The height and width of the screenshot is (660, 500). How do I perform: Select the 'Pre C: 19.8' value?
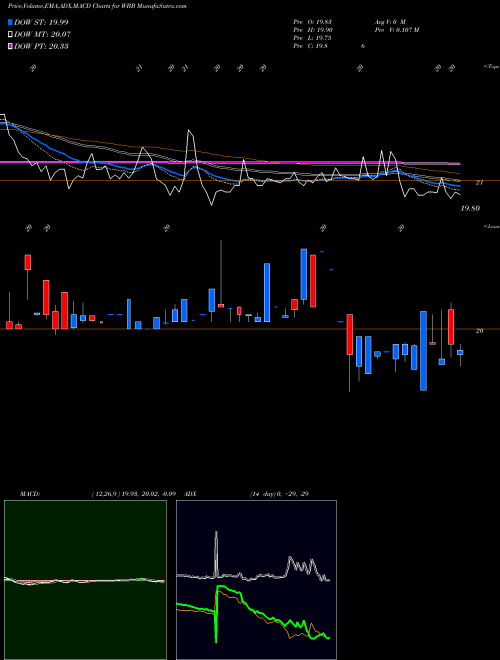click(311, 46)
